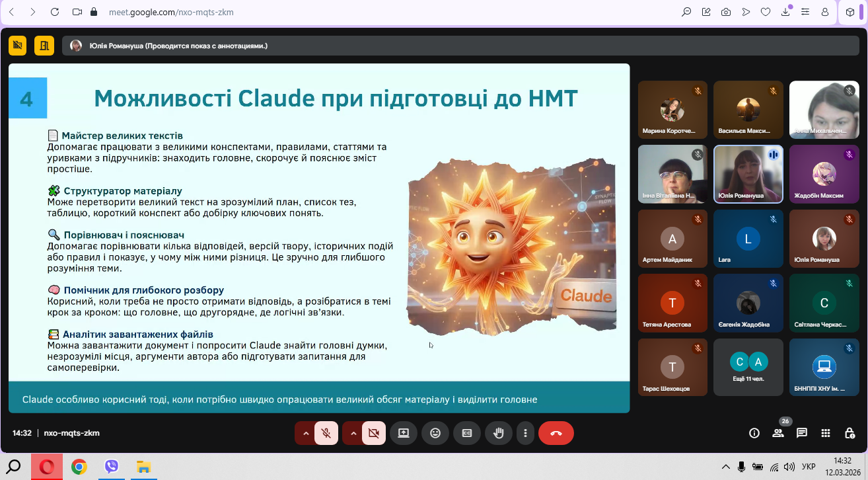Open more options three-dot menu
The width and height of the screenshot is (868, 480).
(525, 433)
